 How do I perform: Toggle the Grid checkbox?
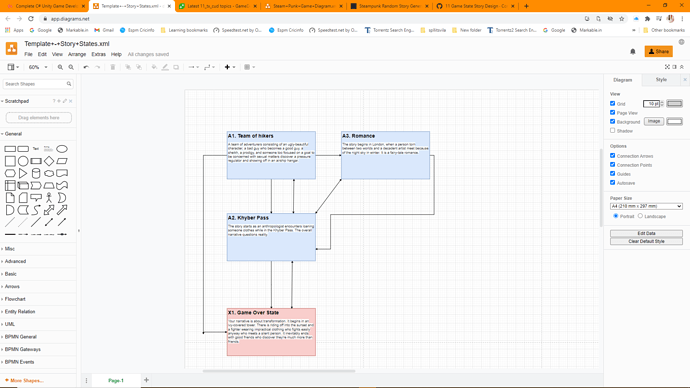(x=613, y=103)
